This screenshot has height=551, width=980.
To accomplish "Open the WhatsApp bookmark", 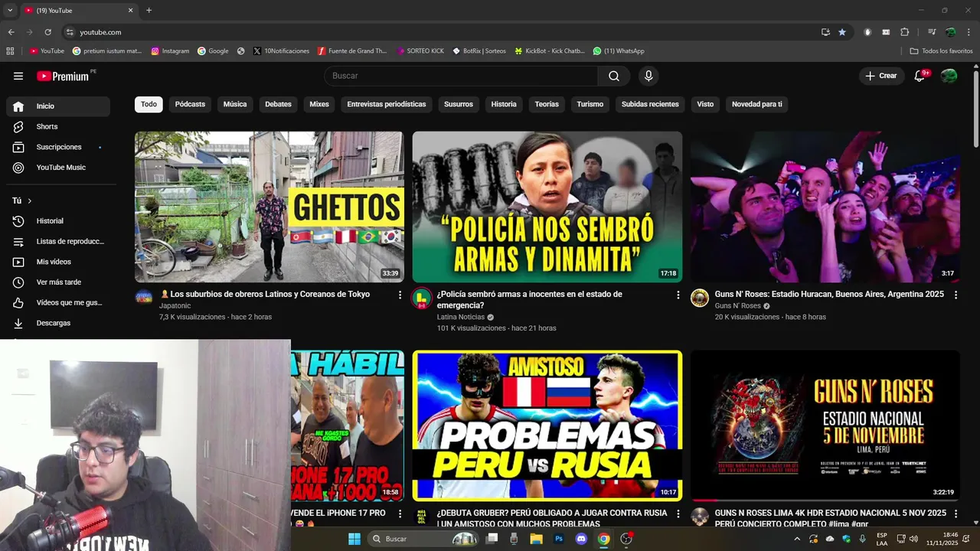I will click(619, 51).
